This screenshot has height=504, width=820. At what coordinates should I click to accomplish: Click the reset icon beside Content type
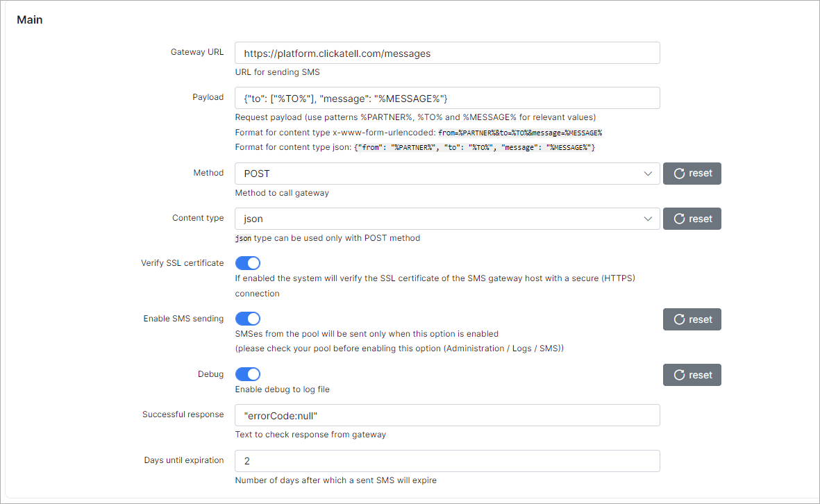(x=679, y=219)
